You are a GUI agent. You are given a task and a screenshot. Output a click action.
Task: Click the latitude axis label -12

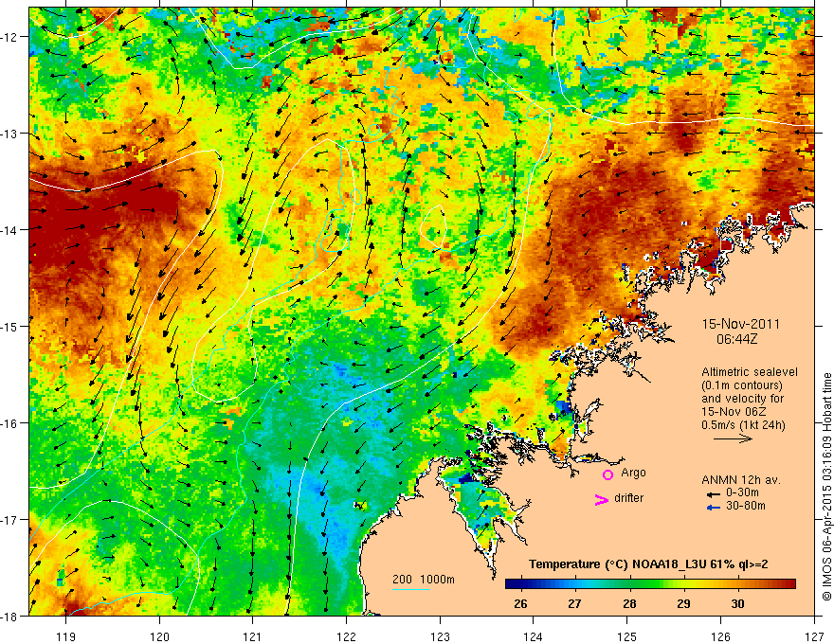(x=10, y=37)
